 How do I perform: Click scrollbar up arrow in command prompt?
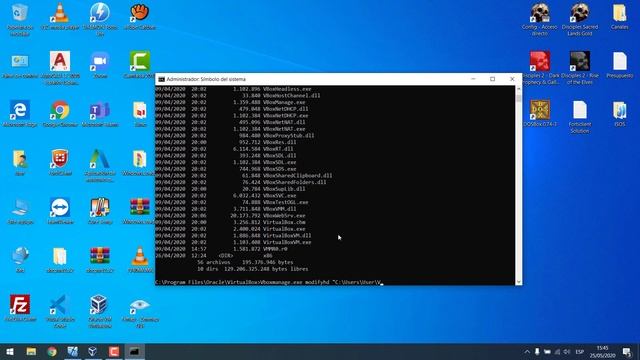coord(518,89)
